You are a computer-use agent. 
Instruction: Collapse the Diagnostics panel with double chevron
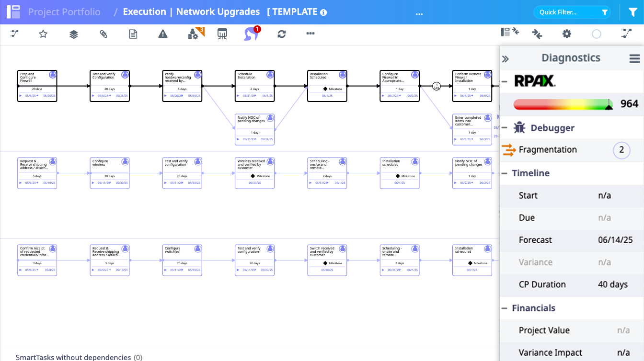(x=505, y=58)
